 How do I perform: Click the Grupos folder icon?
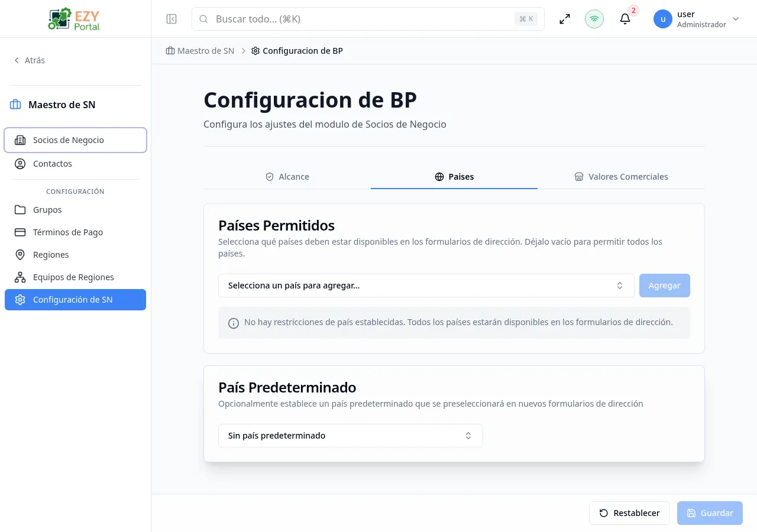click(20, 210)
